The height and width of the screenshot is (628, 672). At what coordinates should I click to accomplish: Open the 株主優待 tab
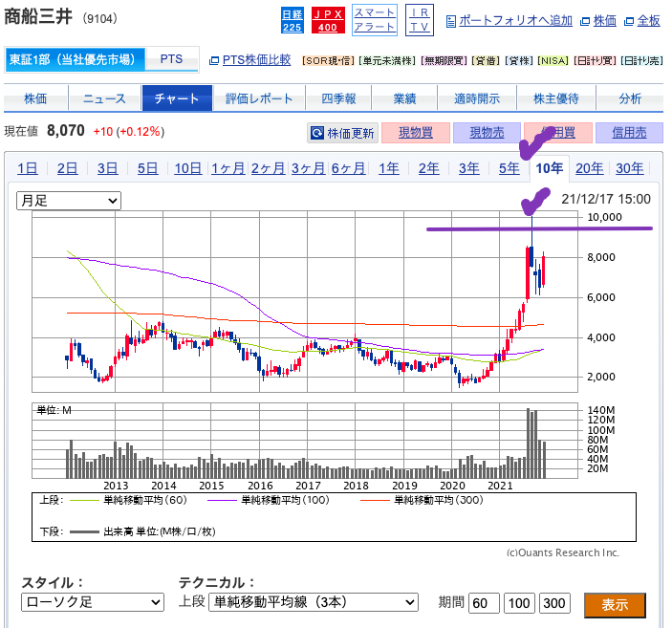point(555,98)
